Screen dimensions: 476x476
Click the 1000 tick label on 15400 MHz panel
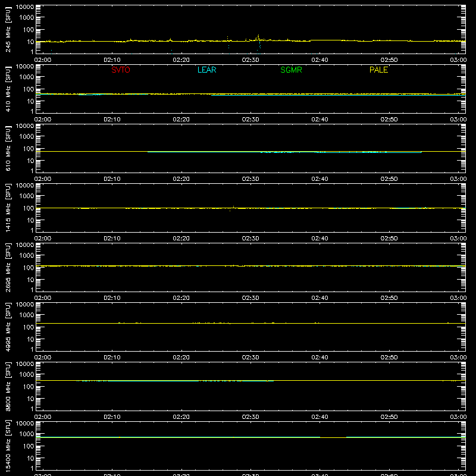coord(27,434)
